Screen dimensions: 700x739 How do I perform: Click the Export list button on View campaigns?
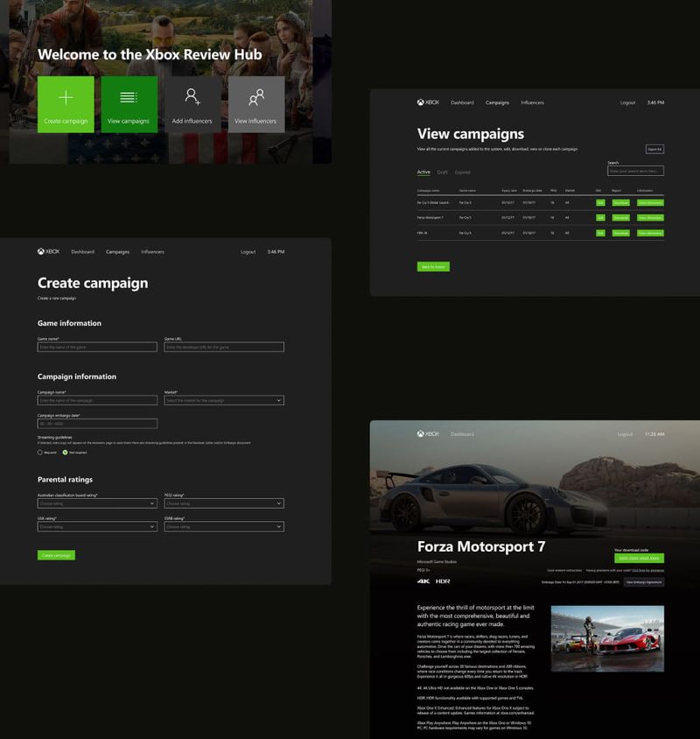point(654,150)
